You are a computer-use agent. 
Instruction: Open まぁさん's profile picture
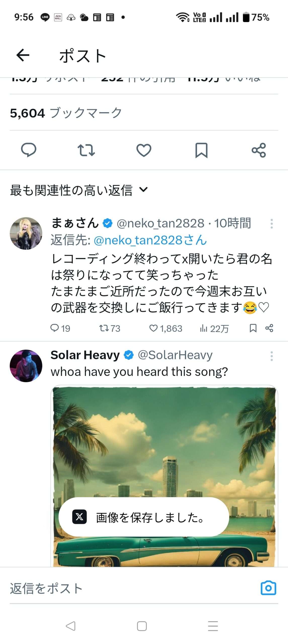26,233
